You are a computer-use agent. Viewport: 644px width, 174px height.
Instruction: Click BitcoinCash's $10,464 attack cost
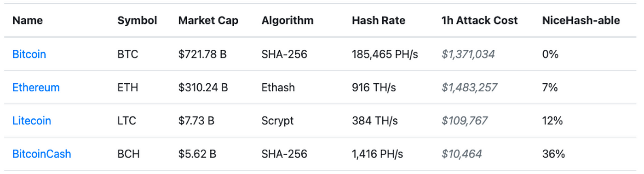(x=462, y=154)
